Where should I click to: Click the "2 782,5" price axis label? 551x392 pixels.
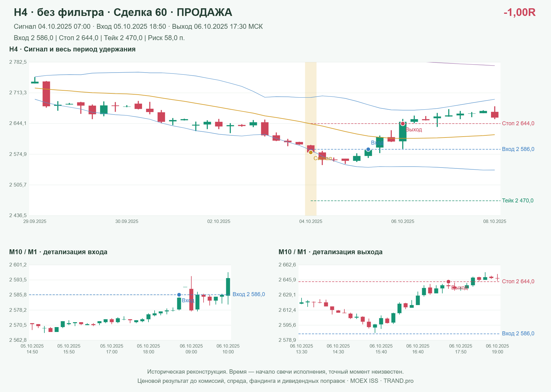click(18, 62)
